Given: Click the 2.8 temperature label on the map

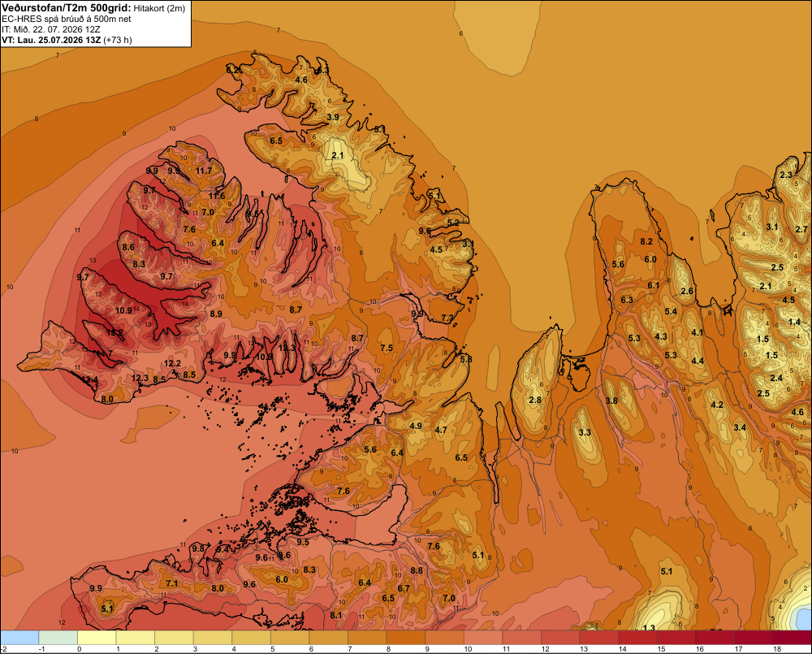Looking at the screenshot, I should (x=535, y=400).
